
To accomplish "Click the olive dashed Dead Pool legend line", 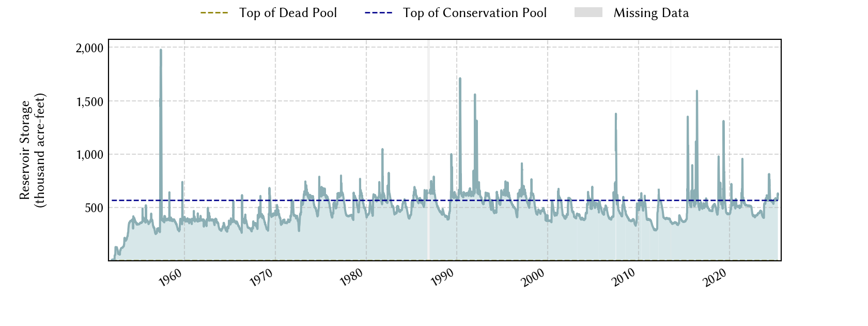I will [214, 13].
